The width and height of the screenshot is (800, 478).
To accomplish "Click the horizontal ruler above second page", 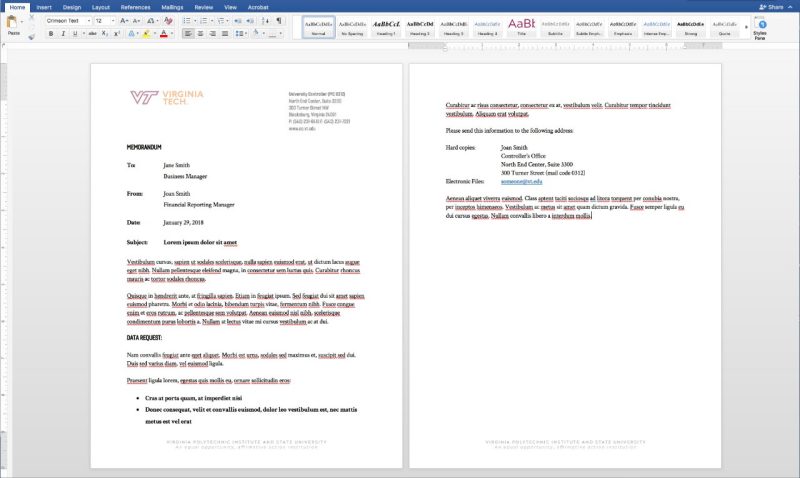I will 565,46.
